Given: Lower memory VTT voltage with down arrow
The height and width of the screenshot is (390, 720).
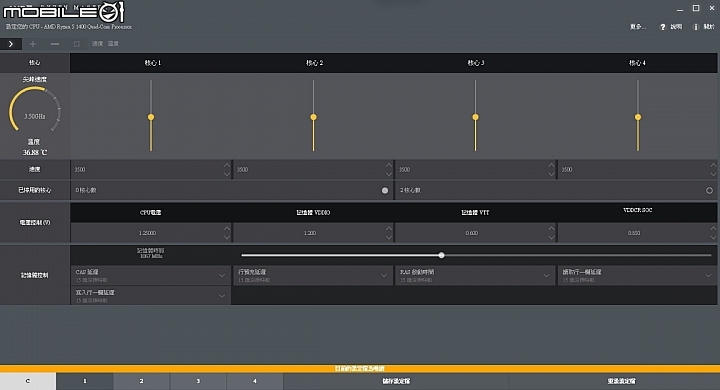Looking at the screenshot, I should click(551, 237).
